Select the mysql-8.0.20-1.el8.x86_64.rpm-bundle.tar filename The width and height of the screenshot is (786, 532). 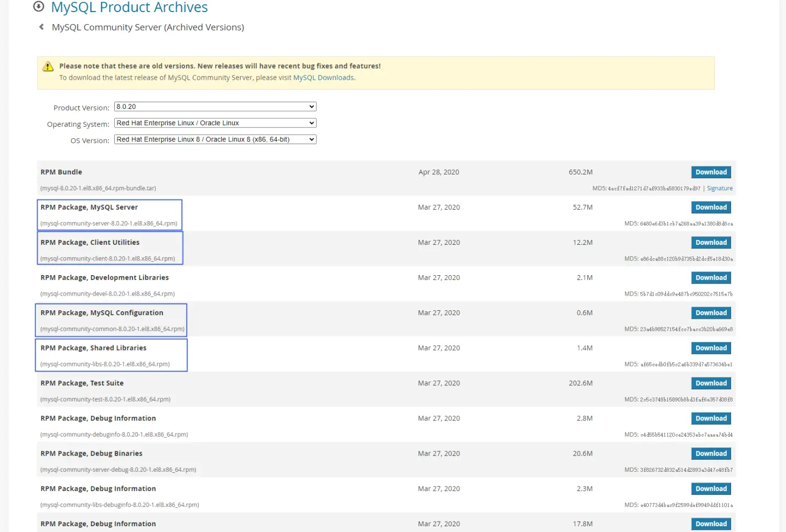98,188
